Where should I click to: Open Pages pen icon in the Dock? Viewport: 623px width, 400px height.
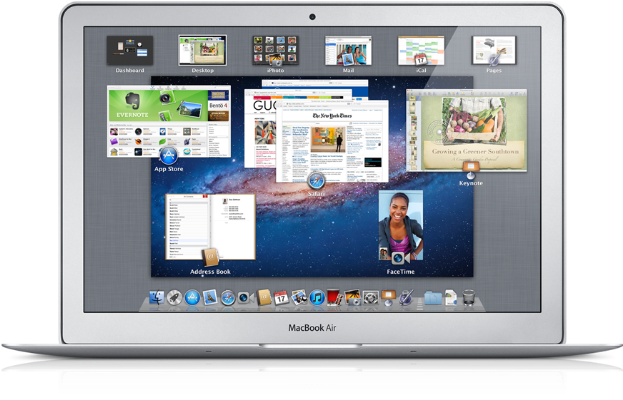(x=406, y=297)
